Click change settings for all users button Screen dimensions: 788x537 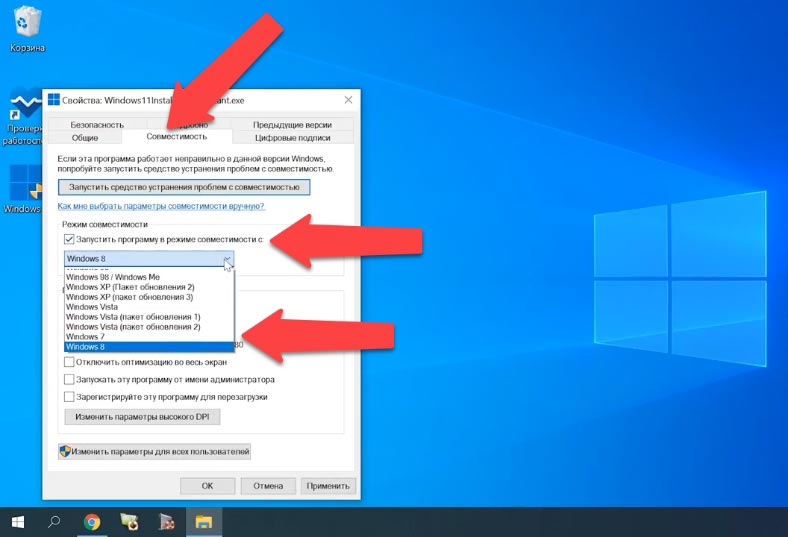[x=154, y=451]
